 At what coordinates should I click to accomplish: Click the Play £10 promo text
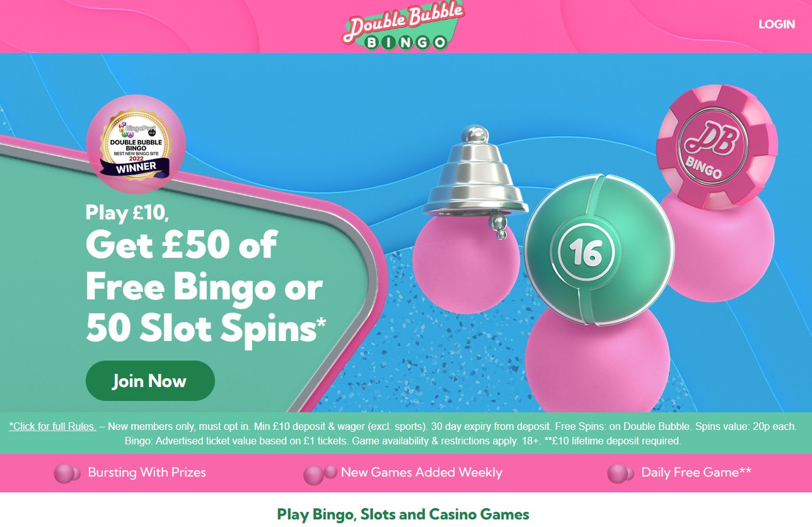127,213
